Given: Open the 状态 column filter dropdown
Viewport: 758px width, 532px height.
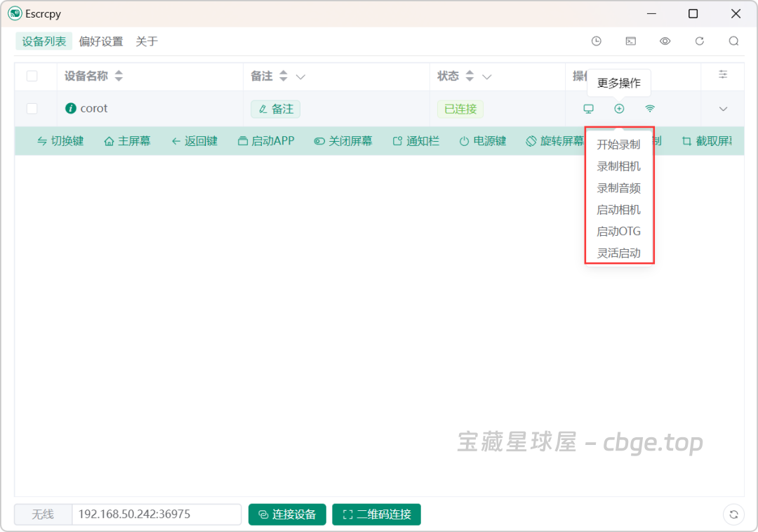Looking at the screenshot, I should point(487,76).
